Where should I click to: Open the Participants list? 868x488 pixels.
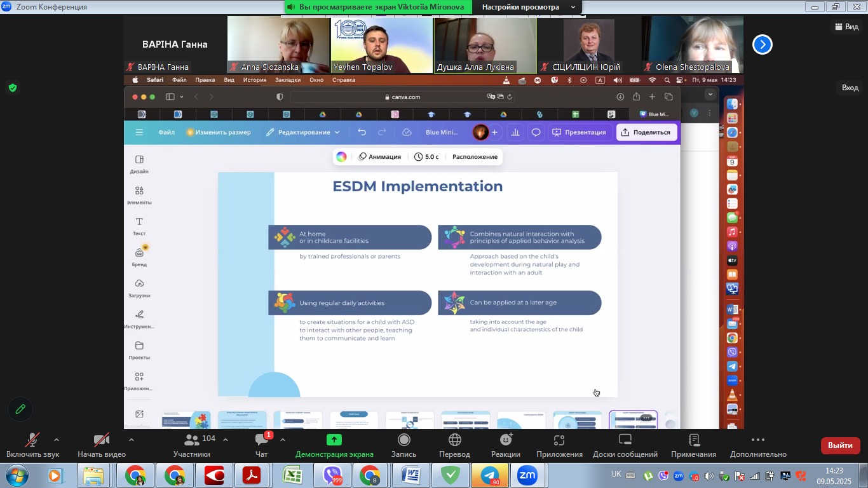click(x=192, y=445)
